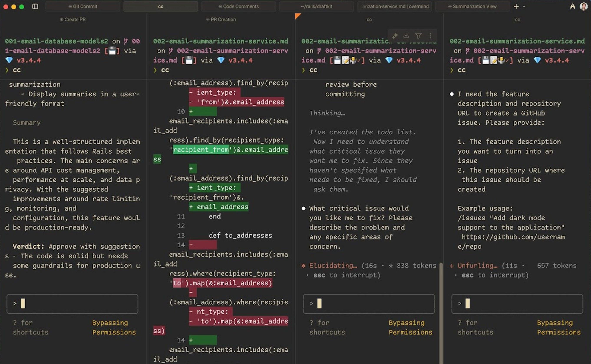Click Bypassing Permissions in the Create PR pane
Screen dimensions: 591x364
click(x=114, y=328)
